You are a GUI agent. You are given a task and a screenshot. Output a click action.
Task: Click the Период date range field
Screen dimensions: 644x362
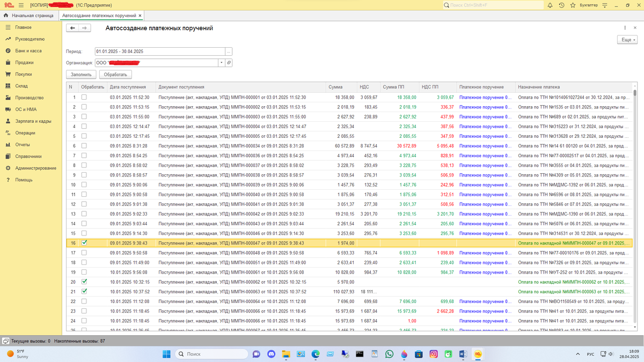coord(160,51)
